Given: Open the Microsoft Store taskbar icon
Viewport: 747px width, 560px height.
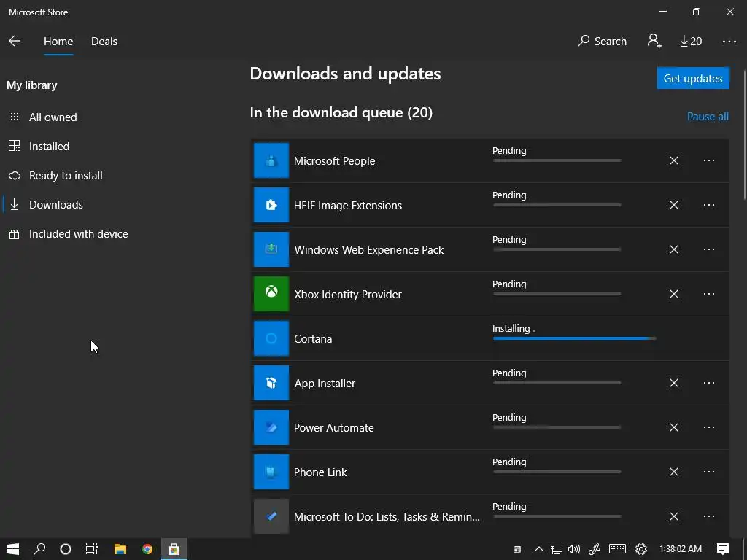Looking at the screenshot, I should point(174,549).
